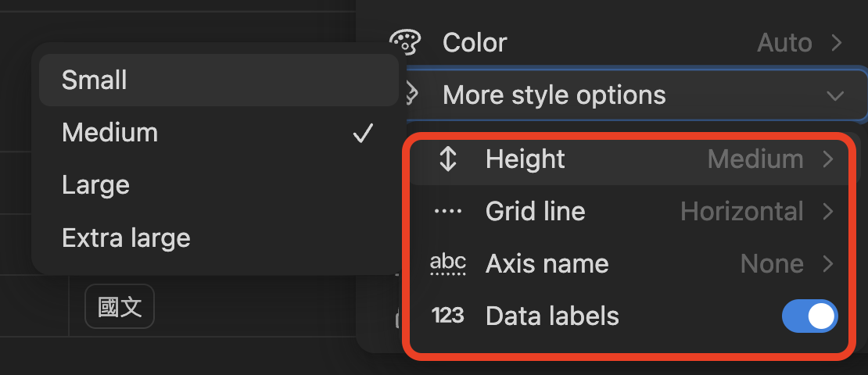Click the Color palette icon
The image size is (868, 375).
point(405,42)
